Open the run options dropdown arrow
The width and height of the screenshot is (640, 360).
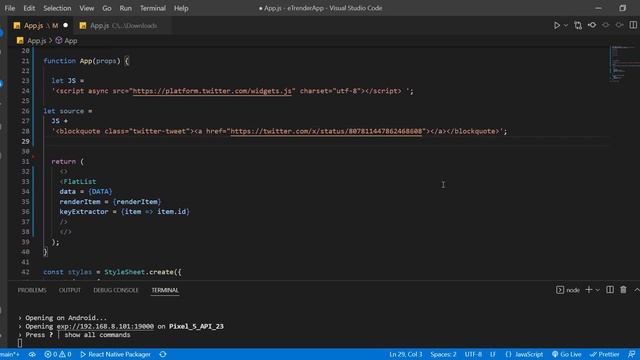click(566, 25)
